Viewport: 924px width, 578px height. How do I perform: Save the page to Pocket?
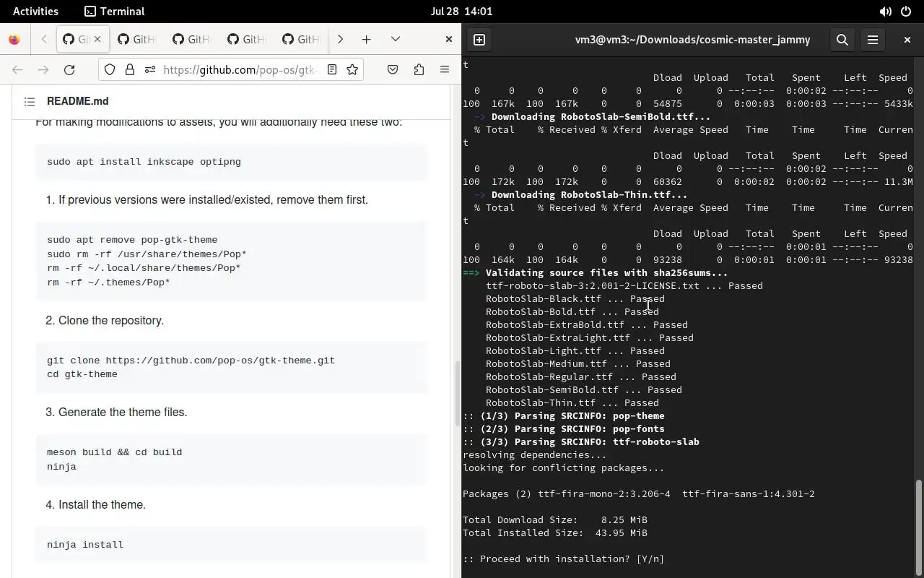393,69
